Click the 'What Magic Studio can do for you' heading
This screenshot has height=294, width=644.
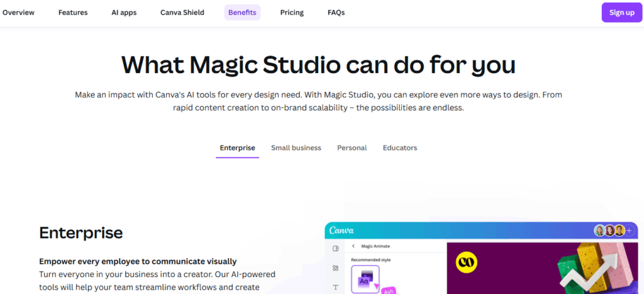click(x=318, y=65)
